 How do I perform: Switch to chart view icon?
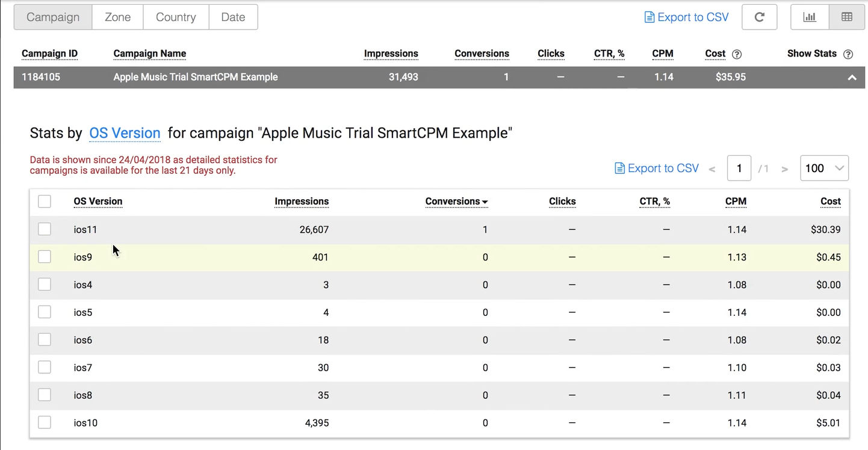tap(810, 17)
